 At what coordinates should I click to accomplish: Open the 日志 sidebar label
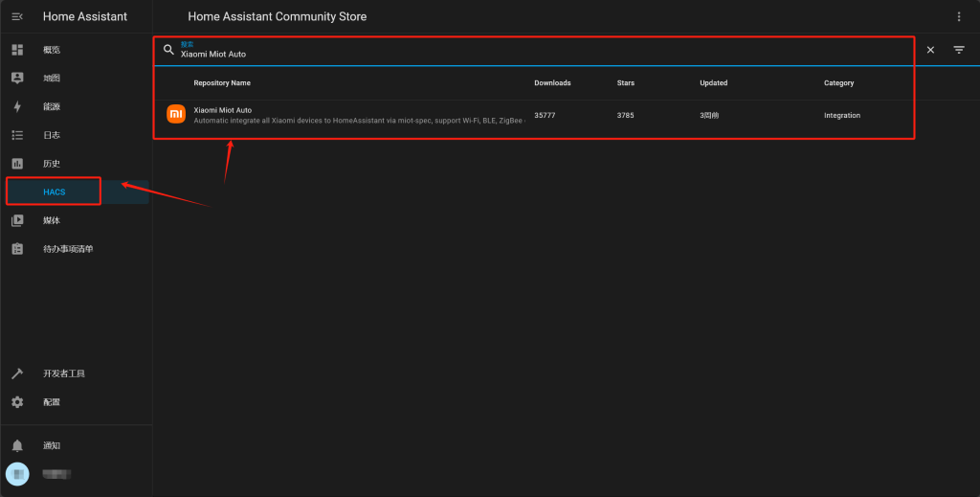(x=52, y=135)
